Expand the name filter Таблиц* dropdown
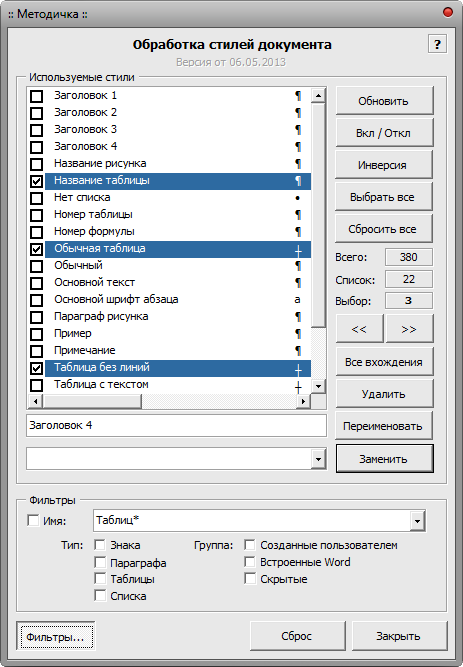The width and height of the screenshot is (463, 667). coord(417,521)
